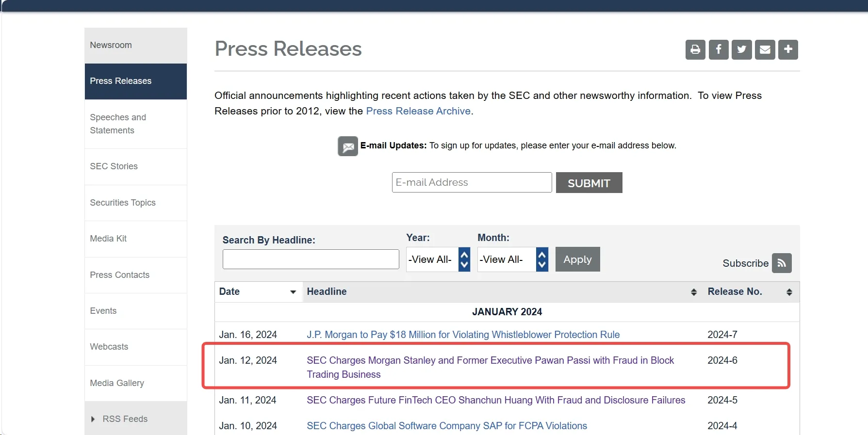This screenshot has height=435, width=868.
Task: Click the Press Releases page title
Action: [x=288, y=48]
